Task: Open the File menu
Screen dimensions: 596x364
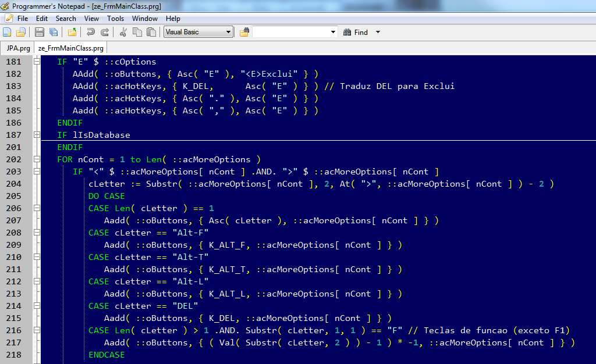Action: (23, 18)
